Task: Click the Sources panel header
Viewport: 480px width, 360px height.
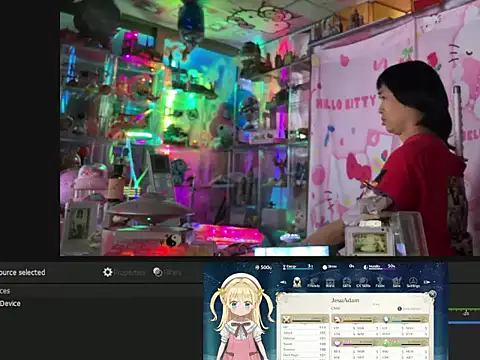Action: (x=100, y=291)
